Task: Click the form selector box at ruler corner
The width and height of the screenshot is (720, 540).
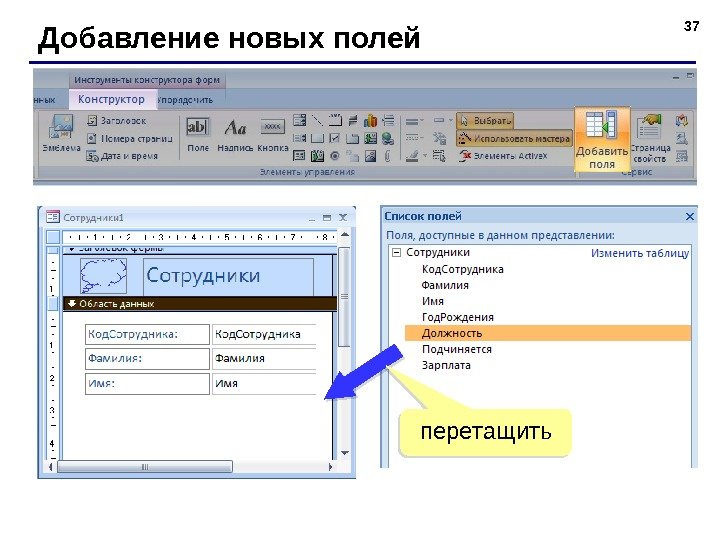Action: tap(53, 237)
